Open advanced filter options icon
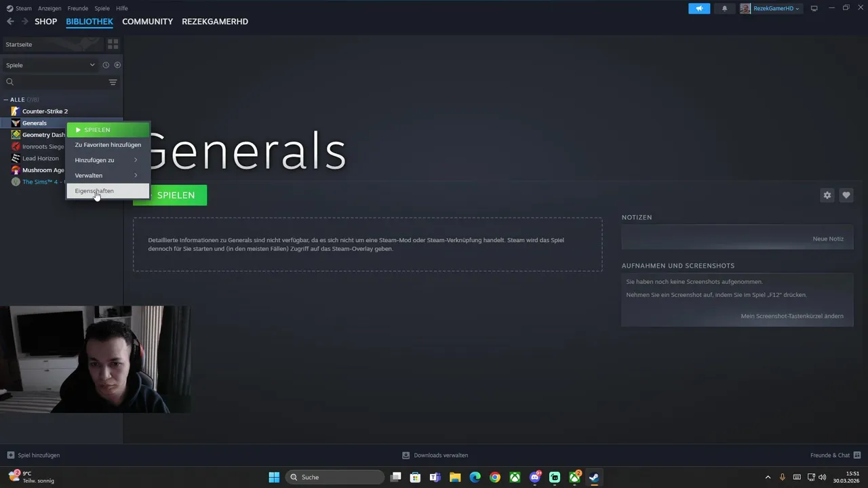The width and height of the screenshot is (868, 488). pos(113,82)
